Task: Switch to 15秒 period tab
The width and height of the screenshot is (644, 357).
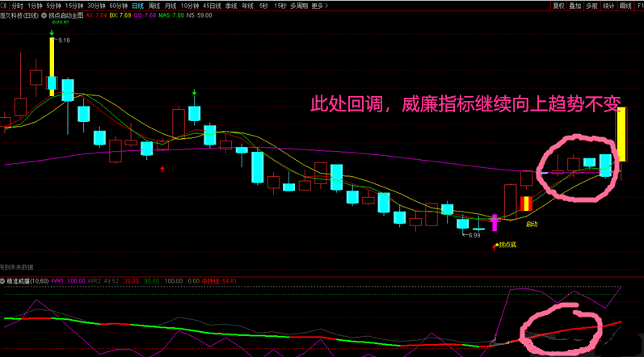Action: (x=280, y=6)
